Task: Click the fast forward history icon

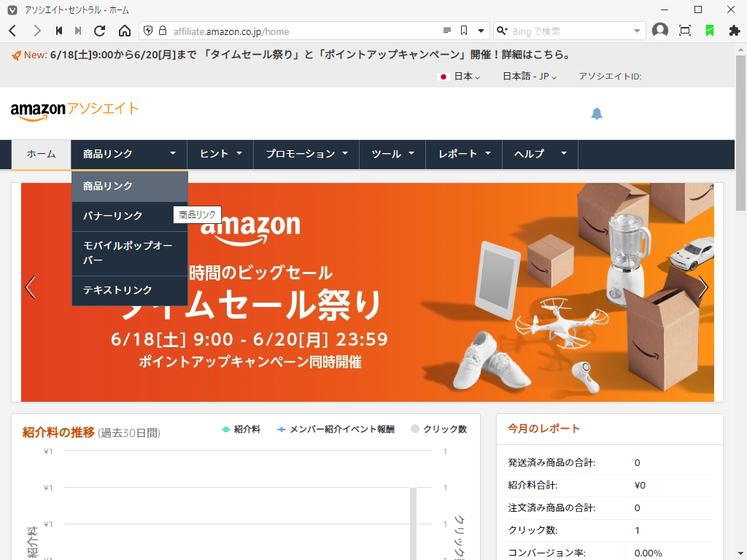Action: [x=78, y=31]
